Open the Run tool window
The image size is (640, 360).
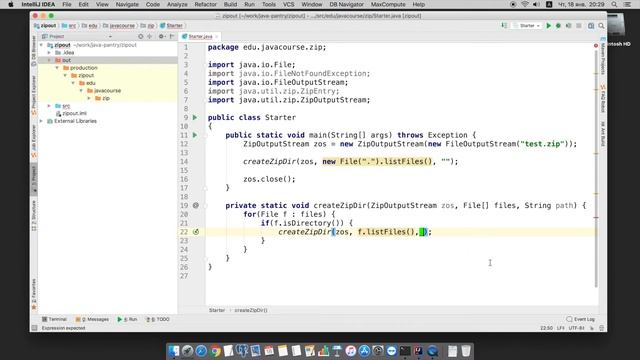pyautogui.click(x=127, y=320)
